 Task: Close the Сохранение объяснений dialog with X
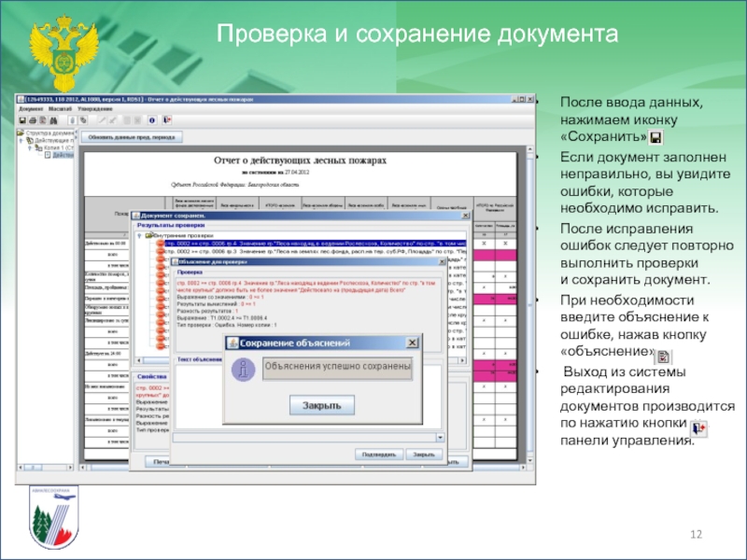point(412,343)
